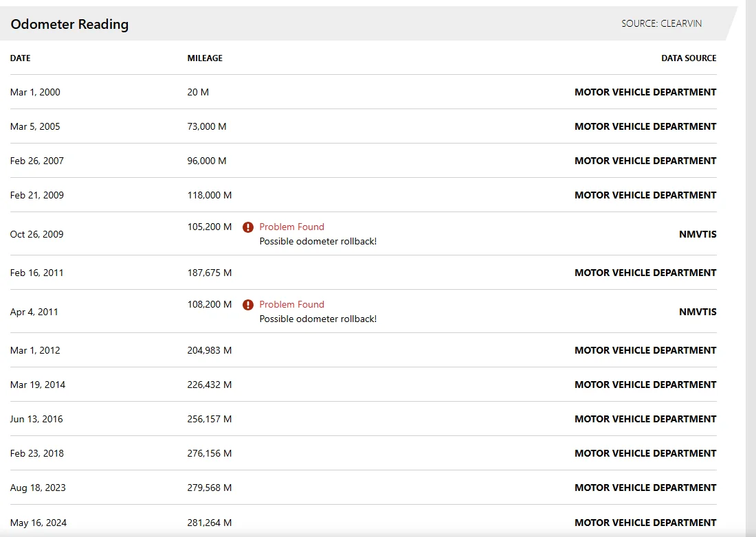Click Problem Found in the Oct 26, 2009 row
The height and width of the screenshot is (537, 756).
point(291,227)
